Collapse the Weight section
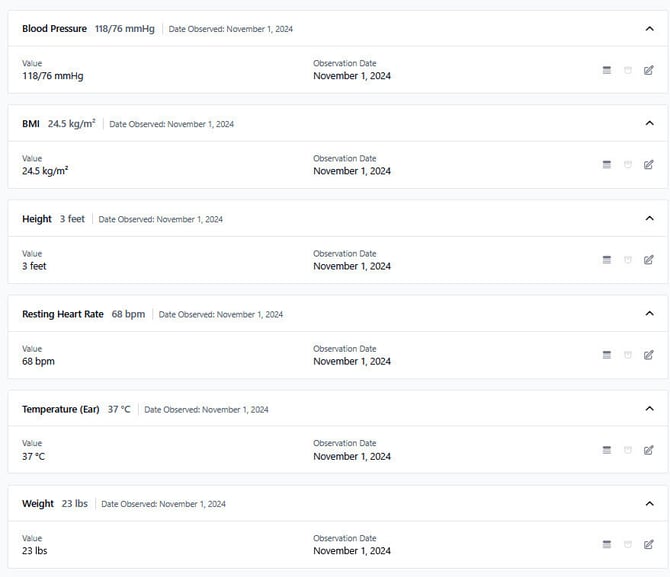The height and width of the screenshot is (577, 670). 650,504
